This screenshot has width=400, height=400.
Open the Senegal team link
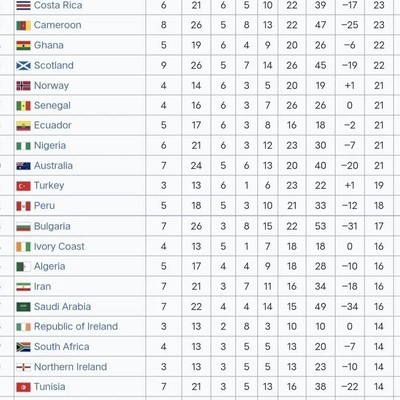coord(52,106)
